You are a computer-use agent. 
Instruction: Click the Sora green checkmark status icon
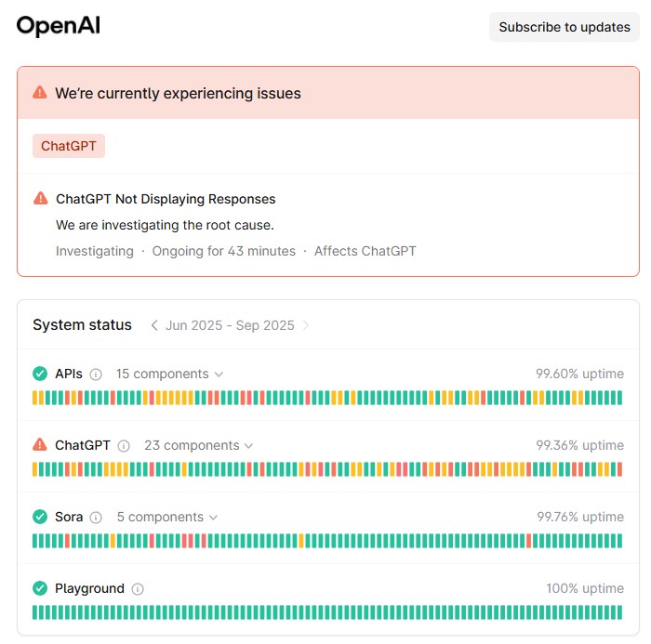point(40,517)
